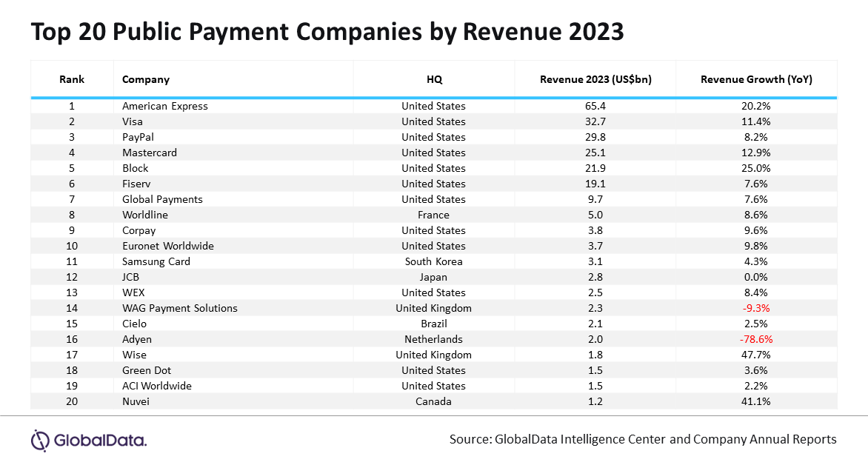868x465 pixels.
Task: Click Adyen's -78.6% growth value
Action: pos(756,339)
